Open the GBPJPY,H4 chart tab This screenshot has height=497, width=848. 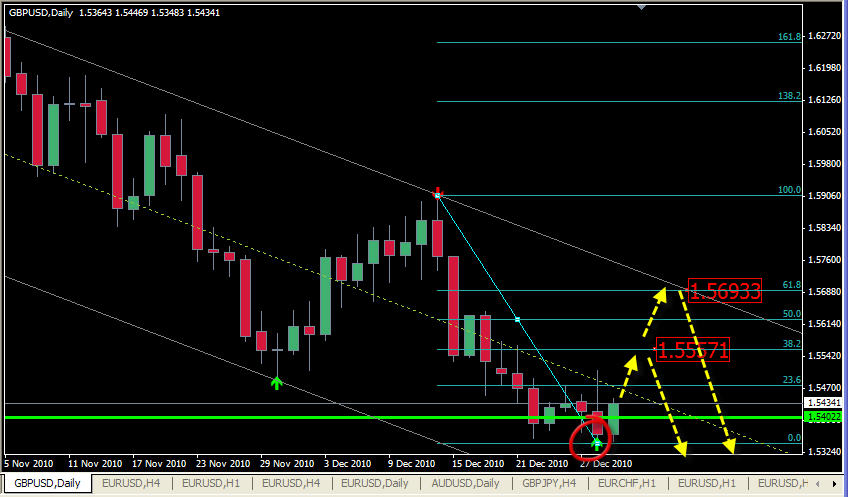click(x=549, y=483)
